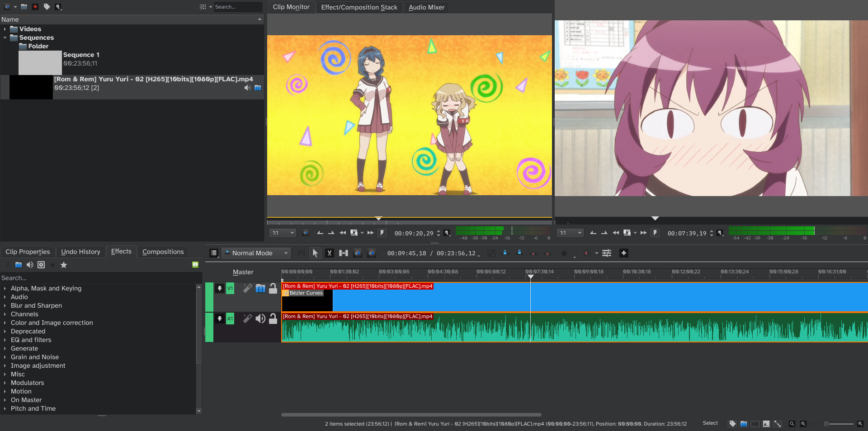Play the project monitor
Viewport: 868px width, 431px height.
tap(627, 233)
